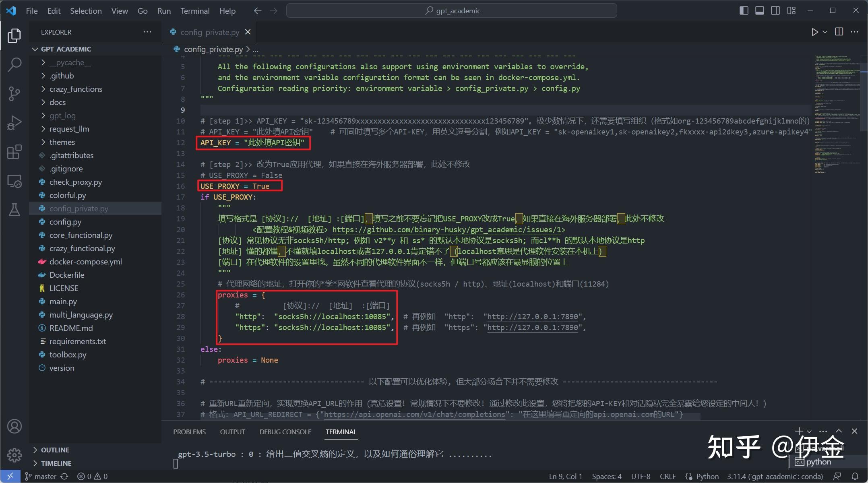This screenshot has width=868, height=483.
Task: Open the Terminal menu
Action: tap(195, 11)
